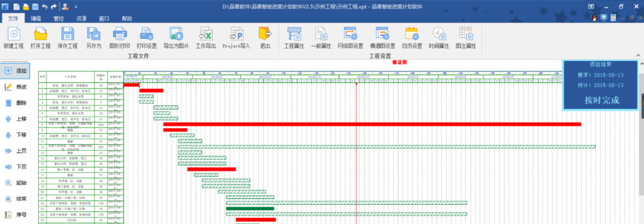The height and width of the screenshot is (224, 644).
Task: Move task up with 上移
Action: pyautogui.click(x=15, y=119)
